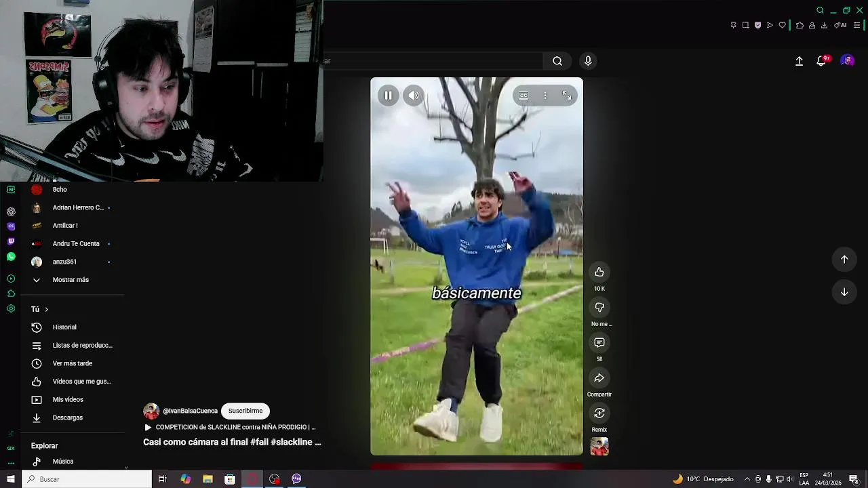The height and width of the screenshot is (488, 868).
Task: Like the Short with 10 K likes
Action: coord(599,272)
